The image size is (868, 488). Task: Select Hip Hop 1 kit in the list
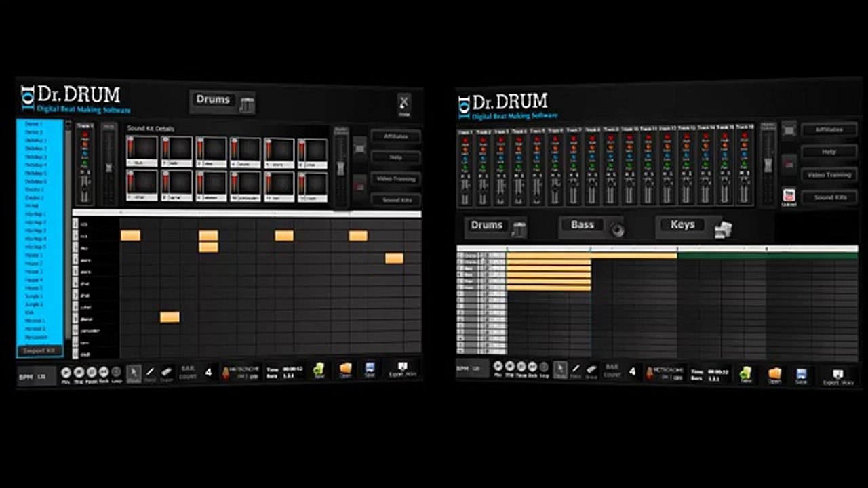[x=35, y=214]
